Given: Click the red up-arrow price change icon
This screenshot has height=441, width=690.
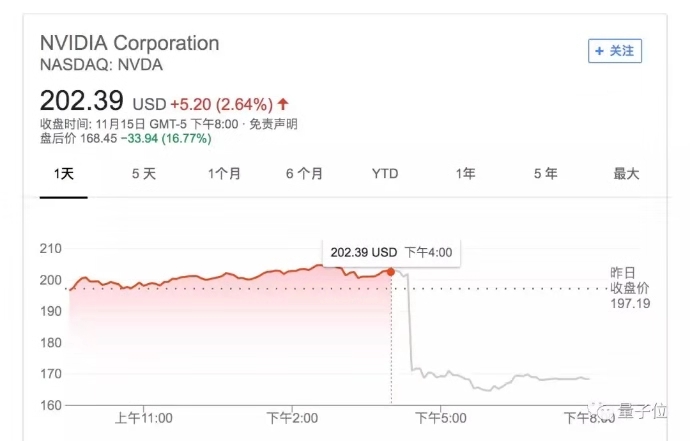Looking at the screenshot, I should tap(283, 103).
